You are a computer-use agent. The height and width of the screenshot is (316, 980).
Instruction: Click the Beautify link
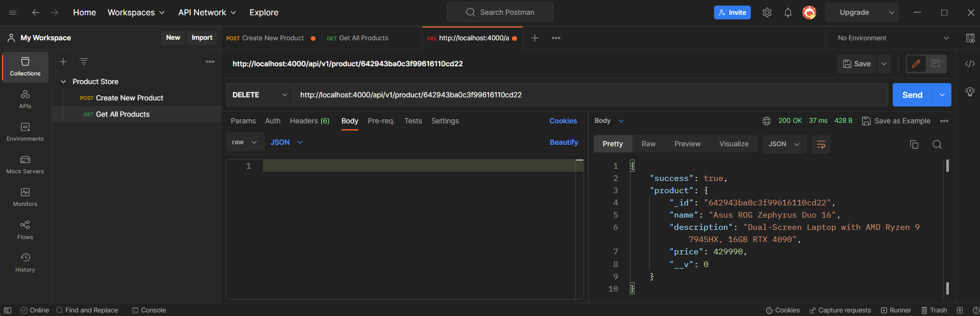563,142
